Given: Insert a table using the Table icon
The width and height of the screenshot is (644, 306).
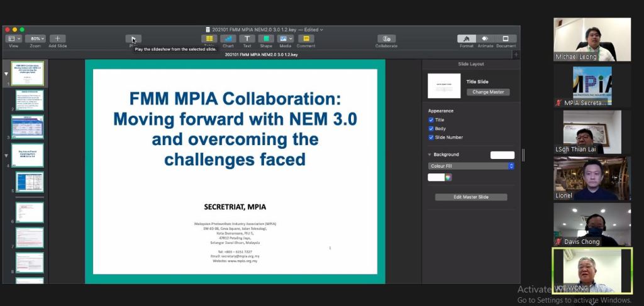Looking at the screenshot, I should click(209, 39).
